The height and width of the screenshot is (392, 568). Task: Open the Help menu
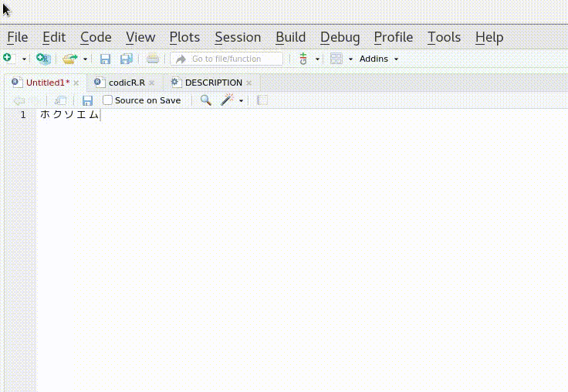[489, 37]
